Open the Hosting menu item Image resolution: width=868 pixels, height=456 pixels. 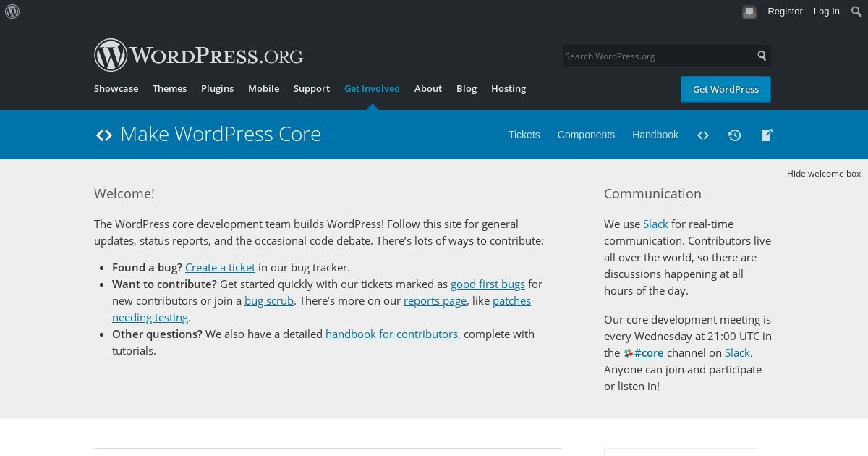pos(509,88)
